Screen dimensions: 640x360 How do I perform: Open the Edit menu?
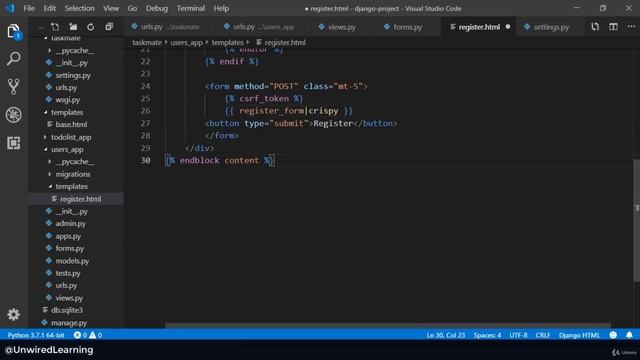click(49, 8)
